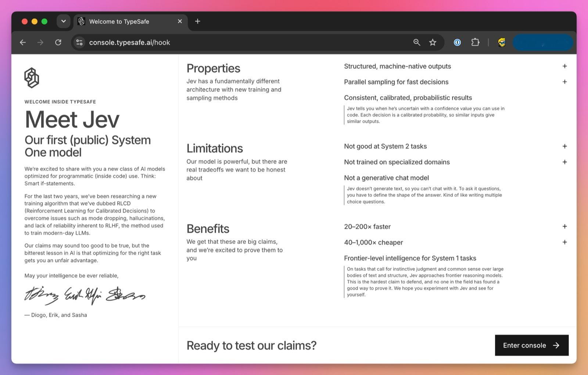Reload the page
This screenshot has width=588, height=375.
coord(58,43)
